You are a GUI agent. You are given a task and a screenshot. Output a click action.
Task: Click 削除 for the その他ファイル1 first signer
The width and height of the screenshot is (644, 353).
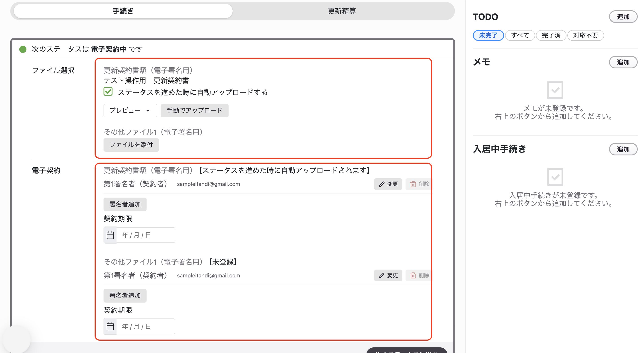[x=419, y=275]
